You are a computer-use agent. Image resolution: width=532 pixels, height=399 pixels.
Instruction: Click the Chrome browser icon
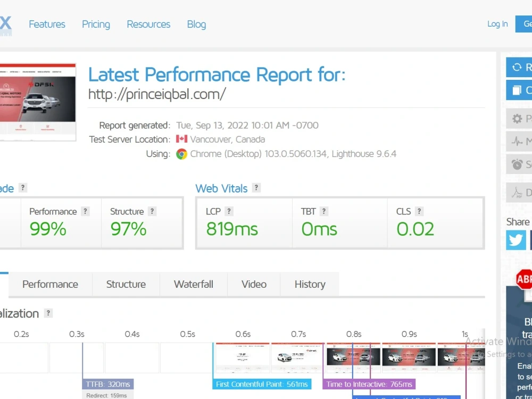(181, 154)
